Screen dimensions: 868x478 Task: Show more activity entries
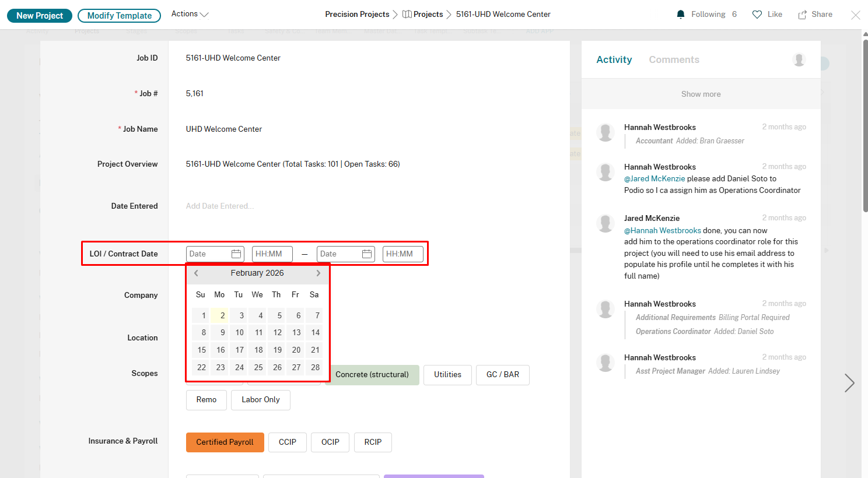[x=701, y=94]
